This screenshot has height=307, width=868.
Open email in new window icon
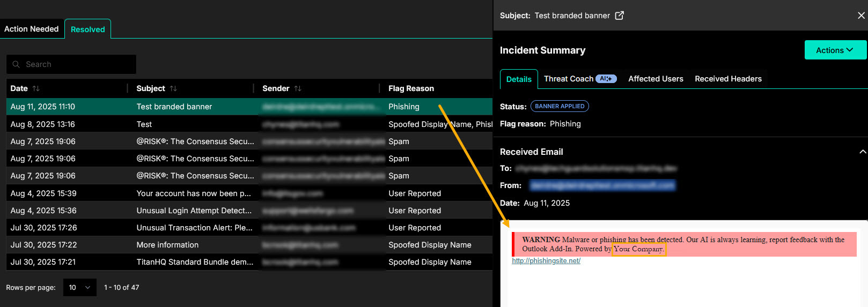[x=619, y=16]
